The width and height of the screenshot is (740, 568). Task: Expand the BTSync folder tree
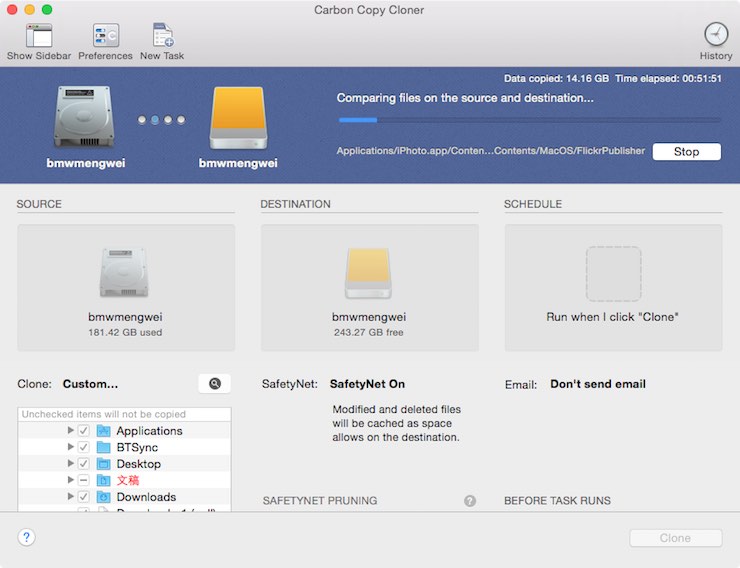pos(70,447)
